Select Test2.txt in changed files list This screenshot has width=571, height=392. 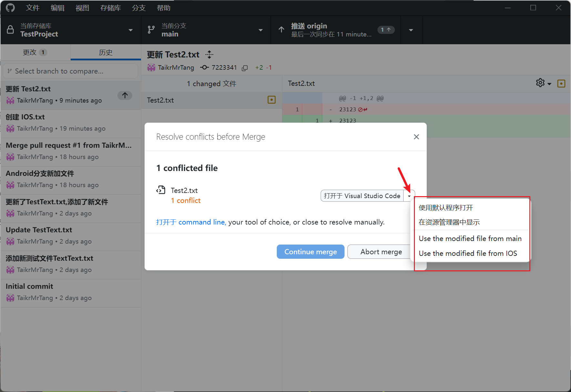tap(212, 100)
